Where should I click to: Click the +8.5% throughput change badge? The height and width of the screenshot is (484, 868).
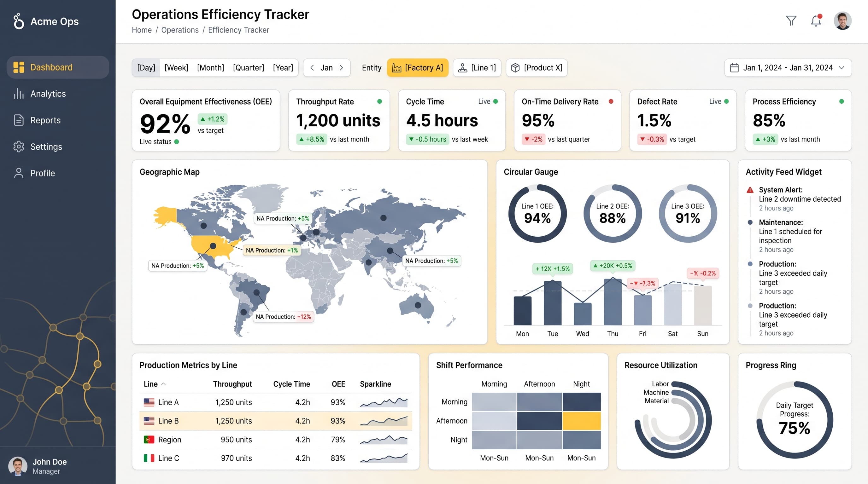(x=311, y=139)
